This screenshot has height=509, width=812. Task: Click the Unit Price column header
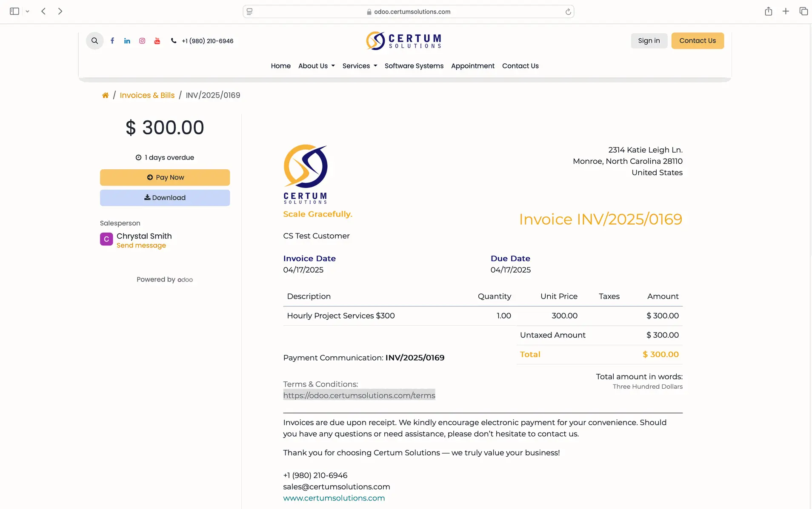point(559,296)
